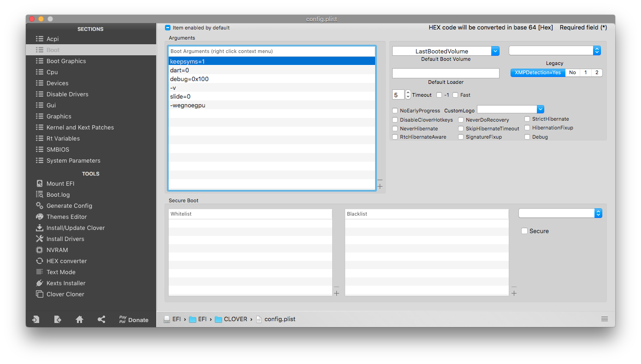This screenshot has width=641, height=364.
Task: Remove selected boot argument with minus icon
Action: [x=380, y=180]
